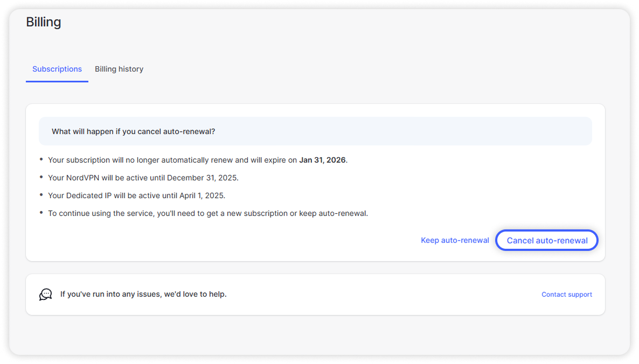Confirm with the Cancel auto-renewal button
Screen dimensions: 639x364
547,240
